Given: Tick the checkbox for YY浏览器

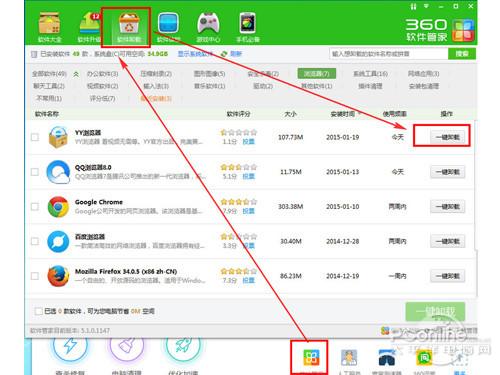Looking at the screenshot, I should tap(35, 137).
